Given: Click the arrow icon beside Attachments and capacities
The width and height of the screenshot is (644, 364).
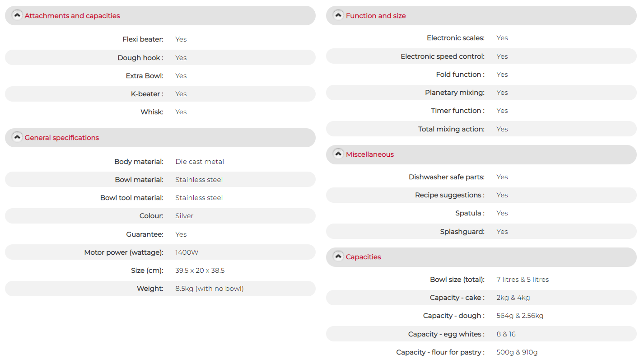Looking at the screenshot, I should tap(17, 15).
